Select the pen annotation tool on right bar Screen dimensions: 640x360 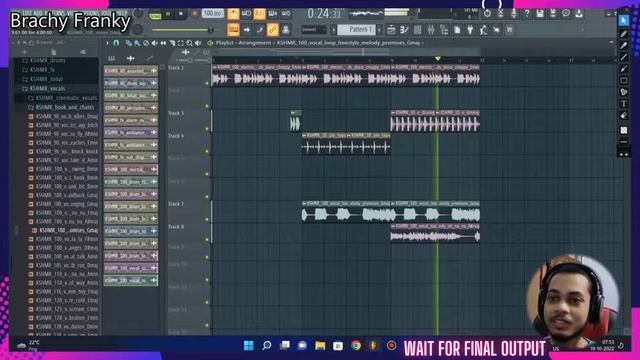pos(624,33)
